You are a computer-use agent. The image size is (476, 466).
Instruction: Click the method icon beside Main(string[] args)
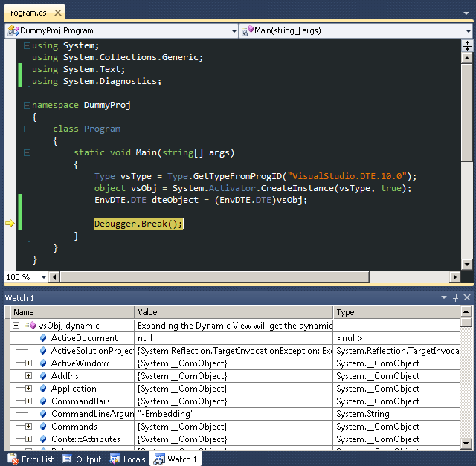(248, 30)
